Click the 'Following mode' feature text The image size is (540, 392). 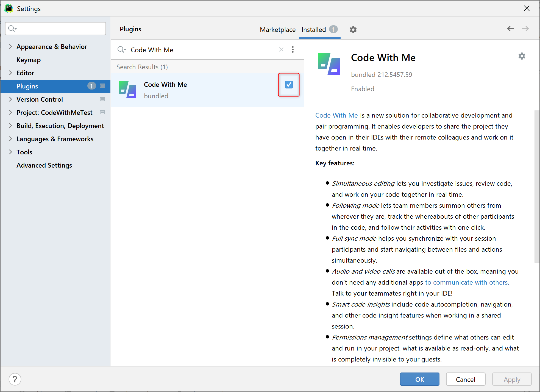(356, 205)
